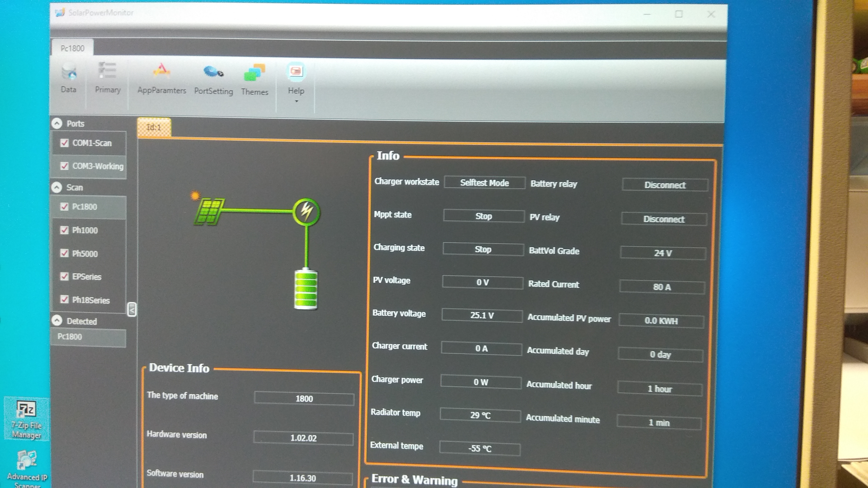Click the Hardware version 1.02.02 field
This screenshot has height=488, width=868.
click(x=303, y=438)
